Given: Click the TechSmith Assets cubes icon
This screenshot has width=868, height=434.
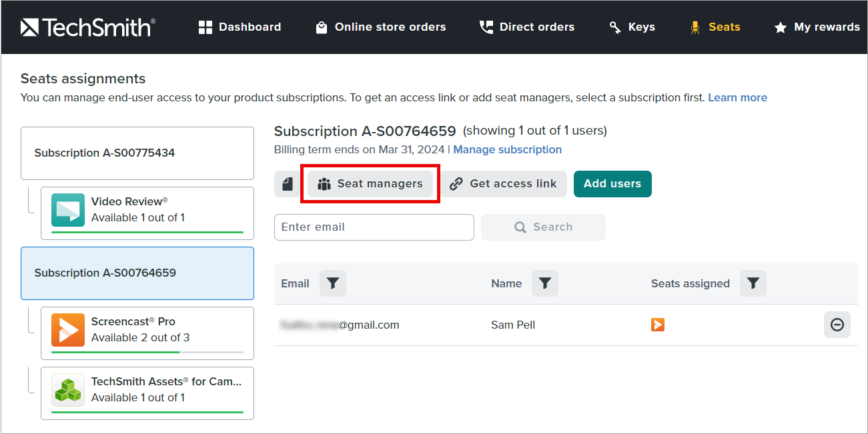Looking at the screenshot, I should (x=68, y=390).
